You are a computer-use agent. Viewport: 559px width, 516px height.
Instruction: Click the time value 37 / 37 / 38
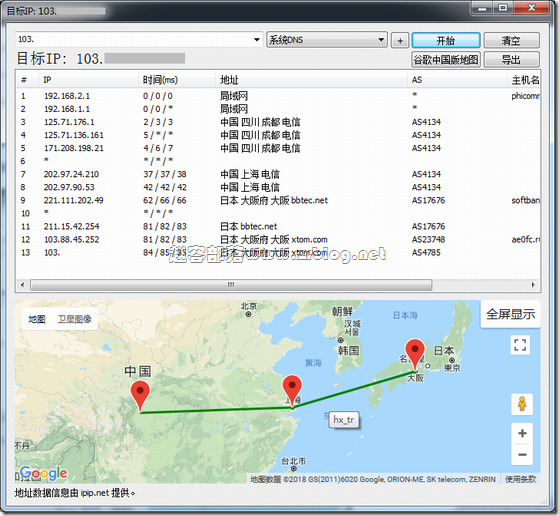click(164, 174)
